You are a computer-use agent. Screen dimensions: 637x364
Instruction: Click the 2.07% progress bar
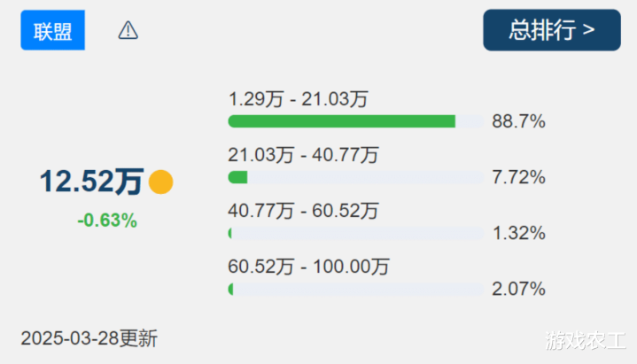356,290
